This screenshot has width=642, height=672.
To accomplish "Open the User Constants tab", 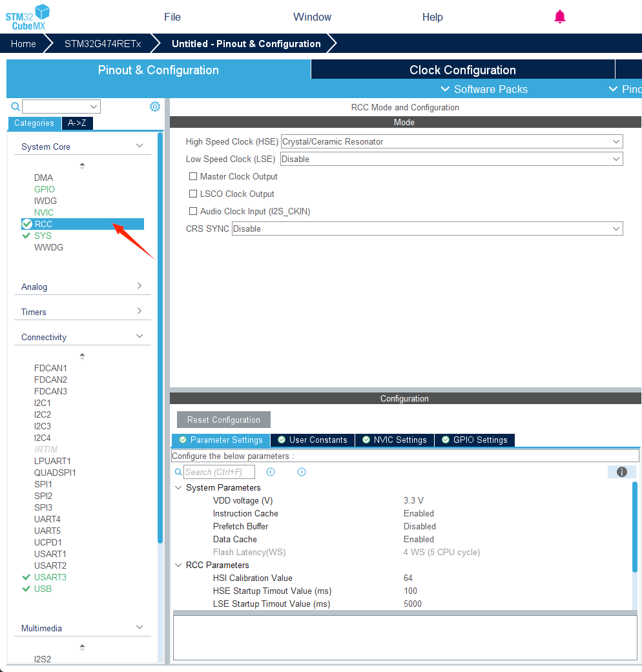I will (313, 440).
